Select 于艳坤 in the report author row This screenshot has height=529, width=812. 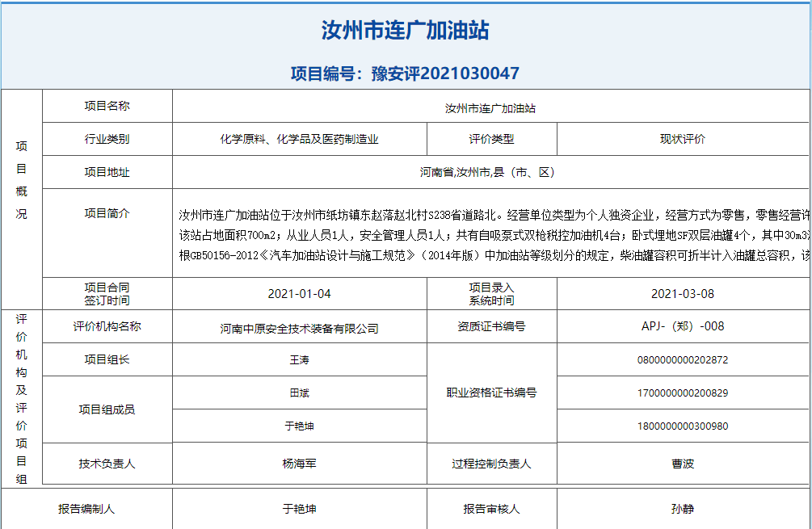(x=299, y=509)
